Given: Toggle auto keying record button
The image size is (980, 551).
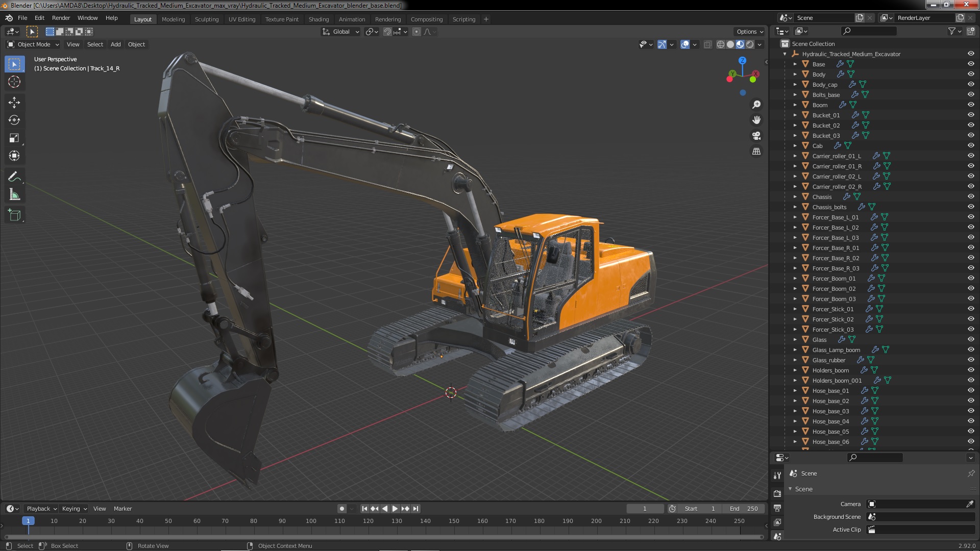Looking at the screenshot, I should [x=342, y=509].
